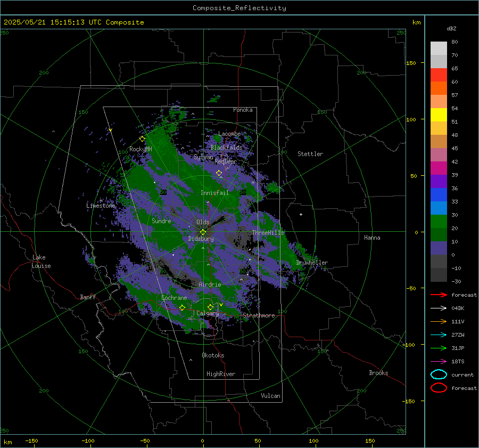Click the legend value -30

(x=456, y=281)
